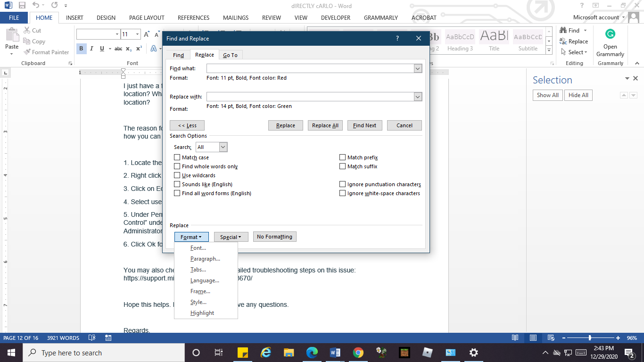
Task: Apply subscript formatting
Action: [129, 49]
